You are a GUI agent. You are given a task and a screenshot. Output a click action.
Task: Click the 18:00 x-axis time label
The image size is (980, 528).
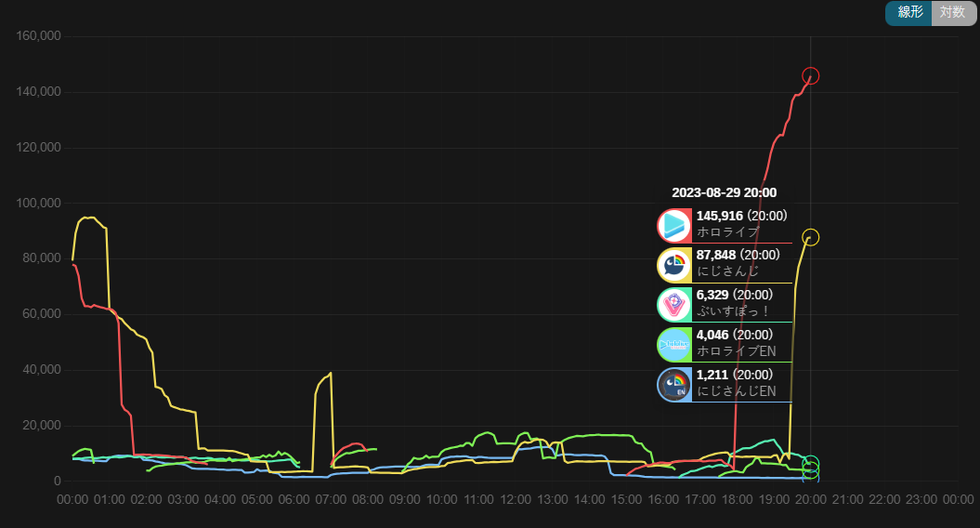pos(737,500)
